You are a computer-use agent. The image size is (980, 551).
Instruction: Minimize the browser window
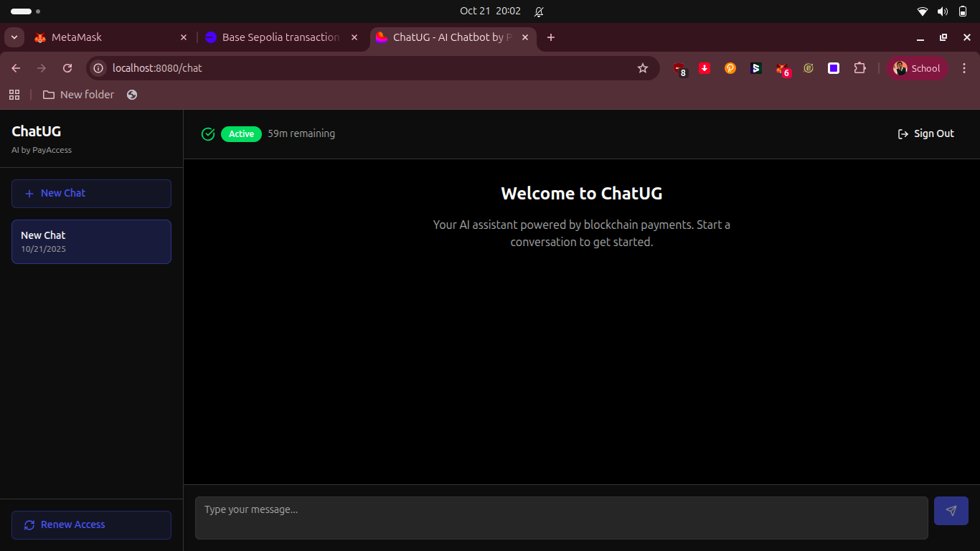pos(920,37)
